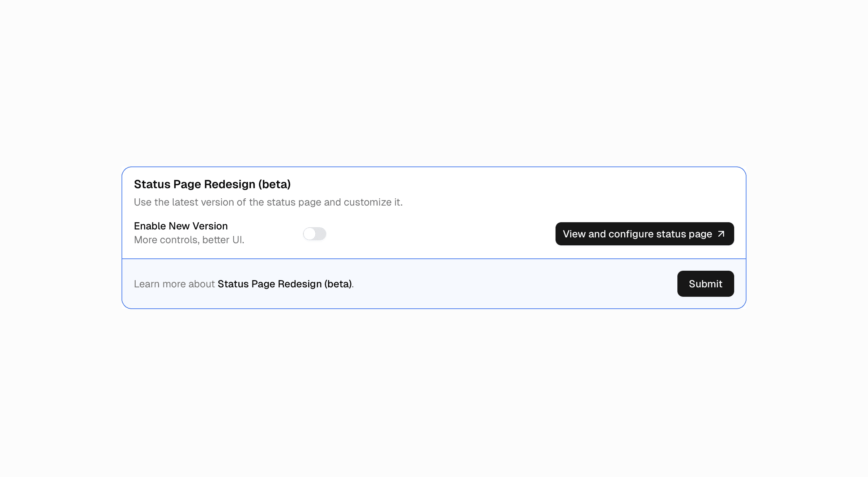The image size is (868, 477).
Task: Select the Enable New Version label
Action: pos(181,225)
